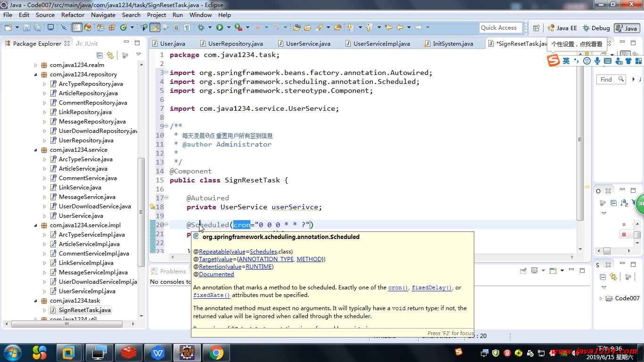Click the Run Last Tool with red toolbox icon
This screenshot has width=644, height=362.
click(239, 27)
